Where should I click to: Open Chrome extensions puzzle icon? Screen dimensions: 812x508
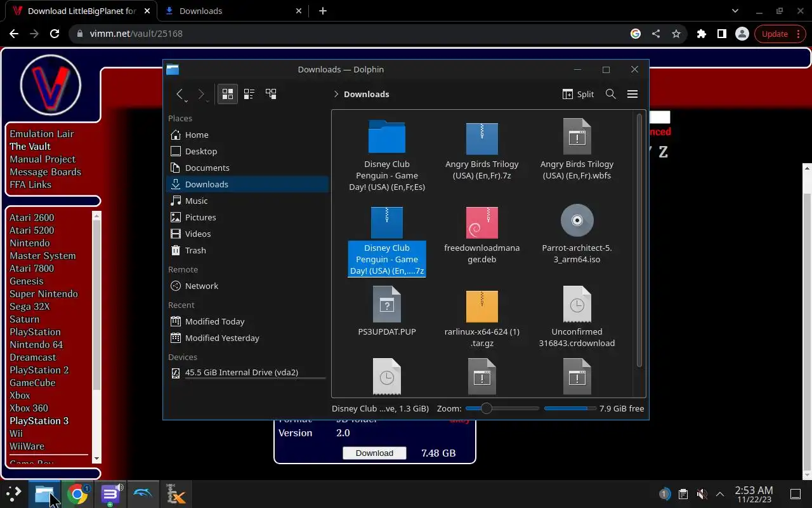(x=702, y=34)
